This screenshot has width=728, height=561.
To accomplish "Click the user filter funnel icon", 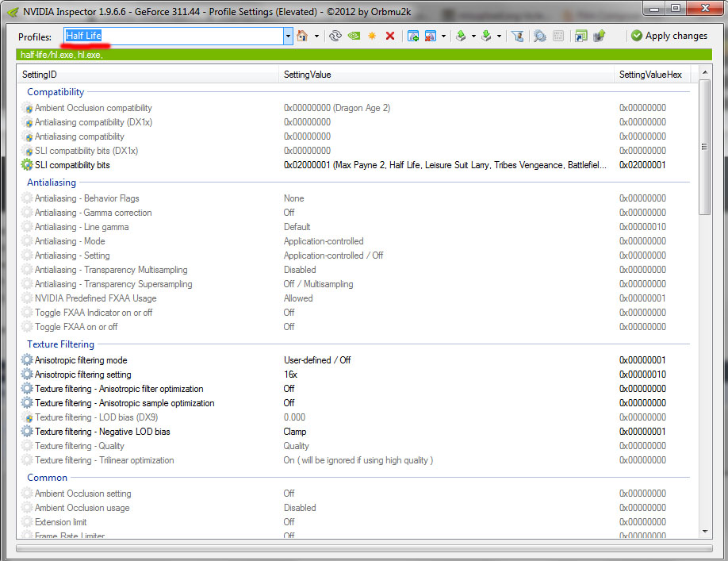I will (x=518, y=36).
